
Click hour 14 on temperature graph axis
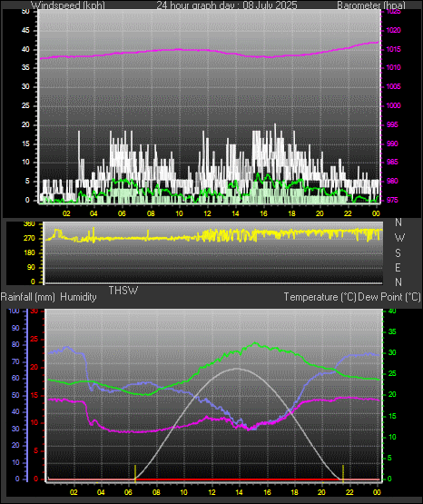tap(239, 492)
